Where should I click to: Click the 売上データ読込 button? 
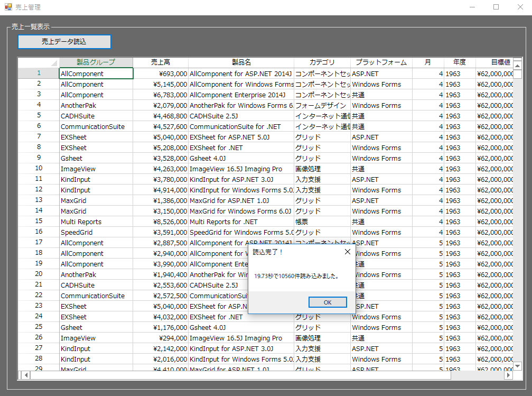tap(64, 41)
